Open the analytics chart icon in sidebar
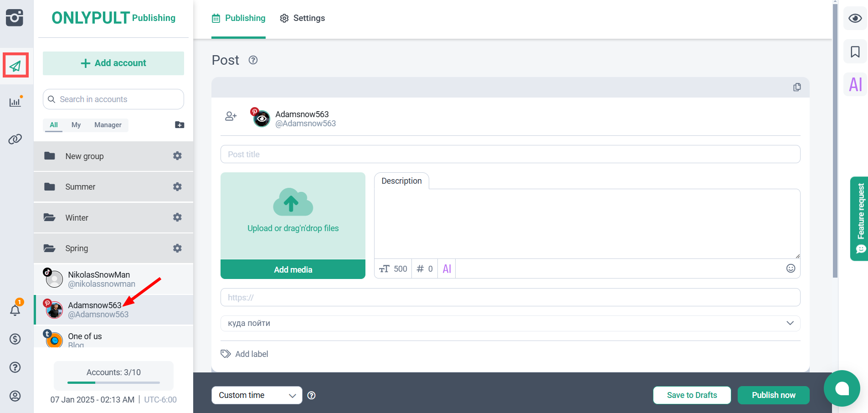The width and height of the screenshot is (868, 413). [15, 102]
